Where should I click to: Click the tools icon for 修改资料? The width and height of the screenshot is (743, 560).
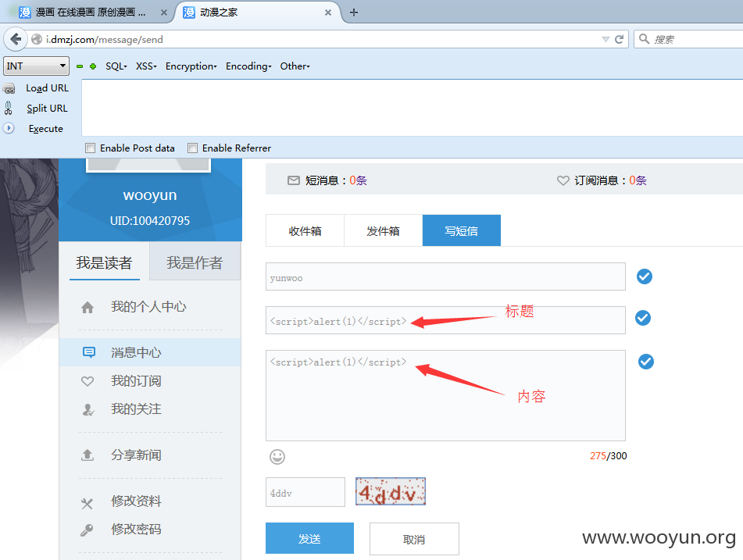pos(87,503)
